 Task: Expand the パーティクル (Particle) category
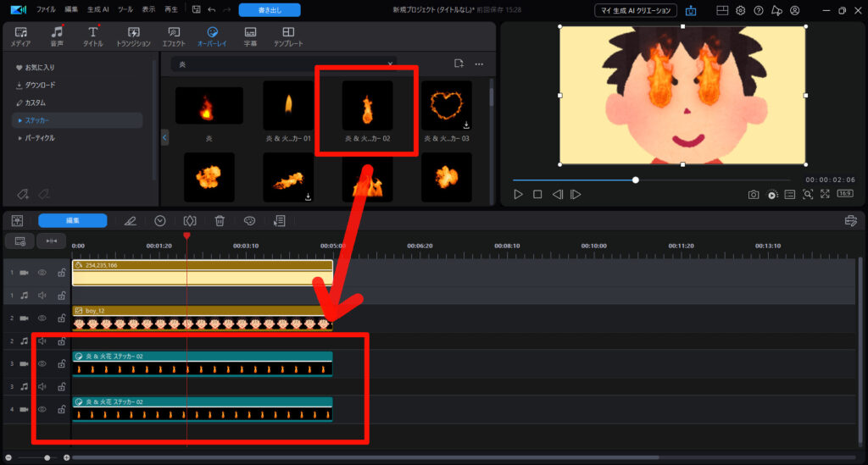coord(40,137)
